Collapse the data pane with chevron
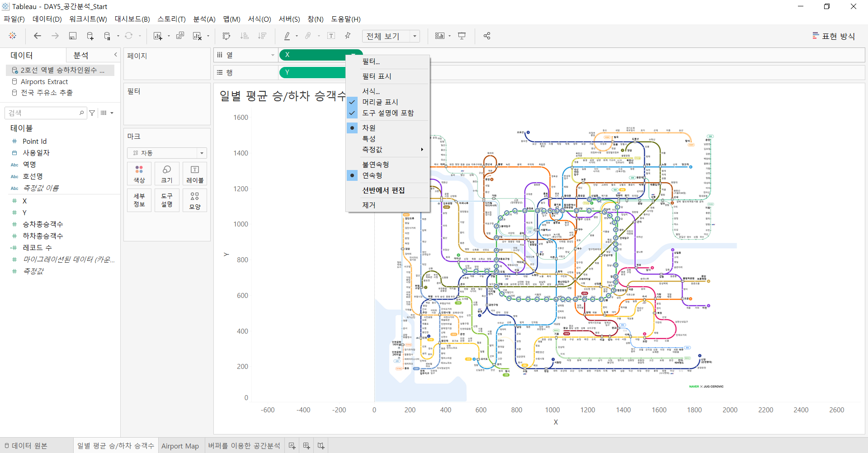The height and width of the screenshot is (453, 868). tap(115, 55)
